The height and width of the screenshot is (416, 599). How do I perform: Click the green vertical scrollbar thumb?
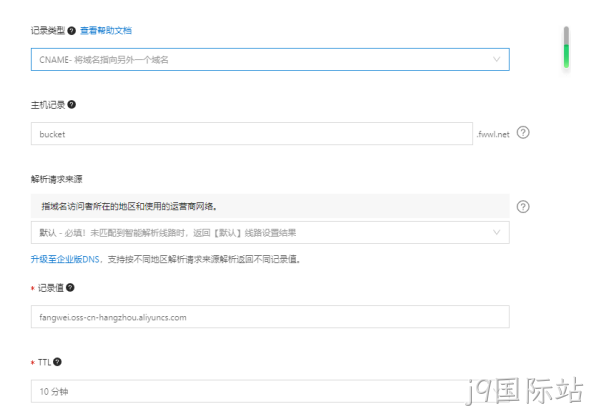tap(566, 56)
